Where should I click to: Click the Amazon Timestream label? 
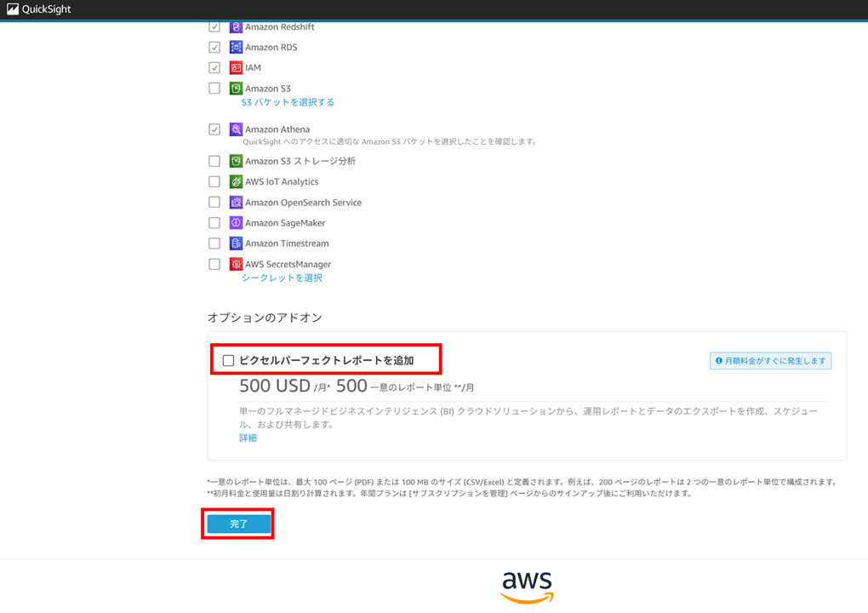tap(287, 243)
